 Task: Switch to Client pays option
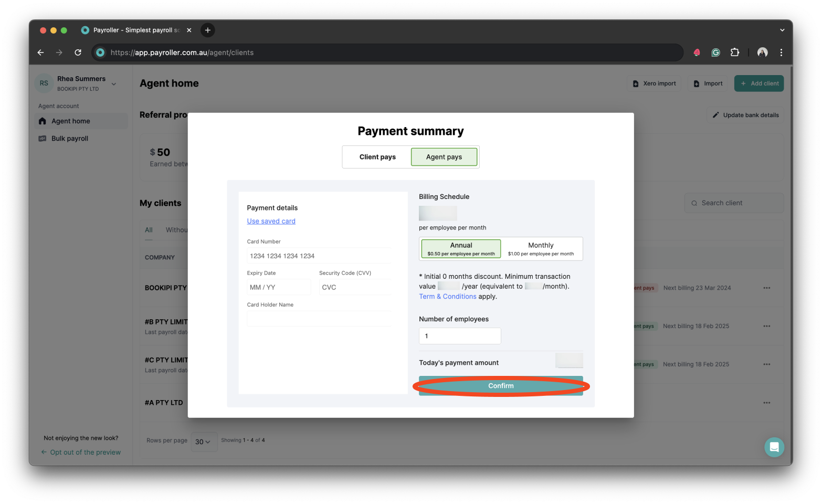tap(377, 157)
